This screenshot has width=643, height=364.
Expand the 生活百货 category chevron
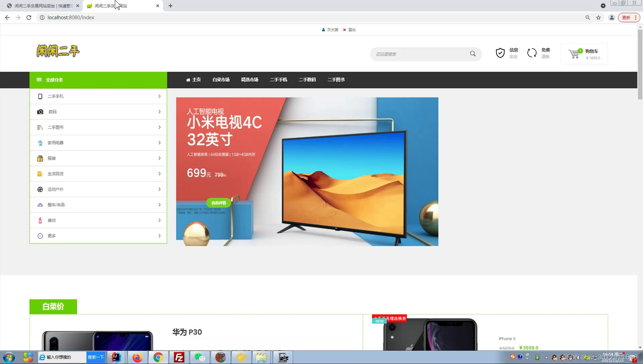pos(159,174)
